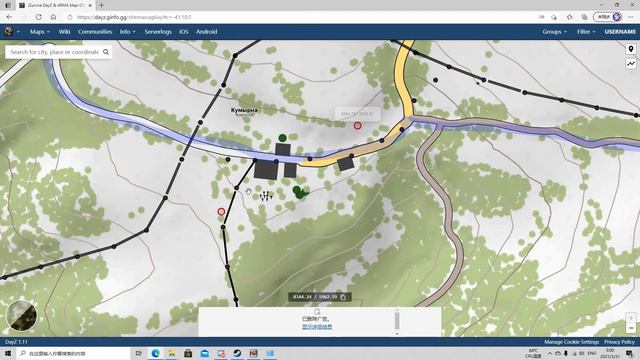Select the draw line/path tool icon
Viewport: 640px width, 360px height.
[631, 64]
